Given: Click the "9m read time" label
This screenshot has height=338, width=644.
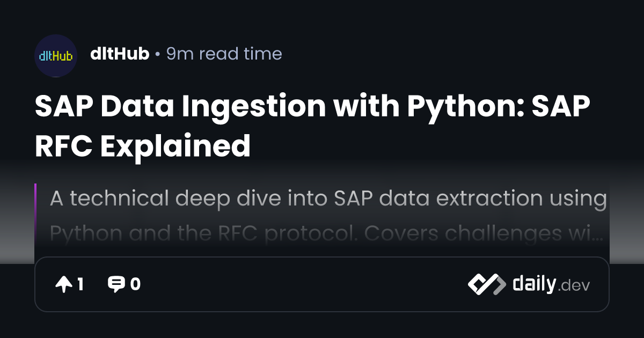Looking at the screenshot, I should pyautogui.click(x=224, y=54).
